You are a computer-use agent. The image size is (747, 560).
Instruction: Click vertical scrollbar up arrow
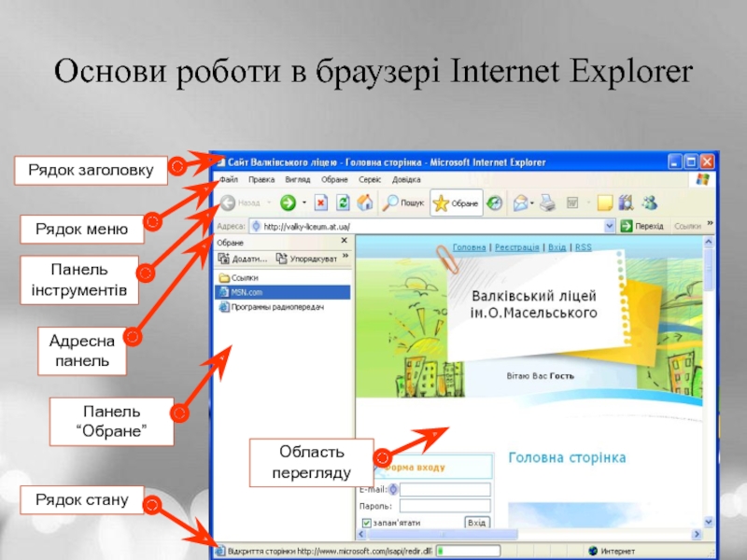point(709,242)
